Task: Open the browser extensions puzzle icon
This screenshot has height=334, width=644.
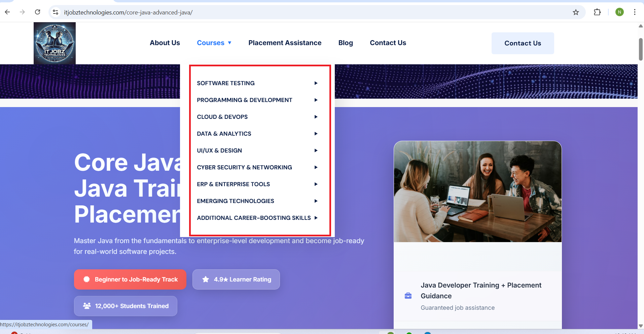Action: coord(597,12)
